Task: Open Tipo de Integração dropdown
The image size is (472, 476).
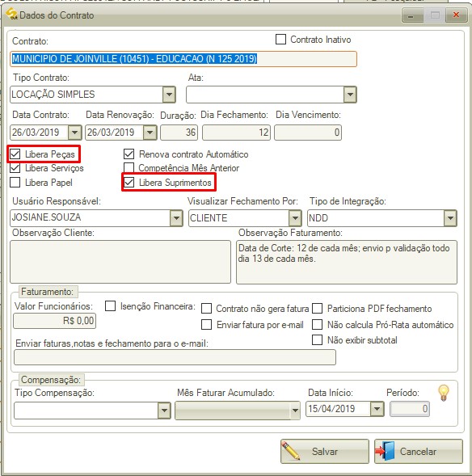Action: 450,218
